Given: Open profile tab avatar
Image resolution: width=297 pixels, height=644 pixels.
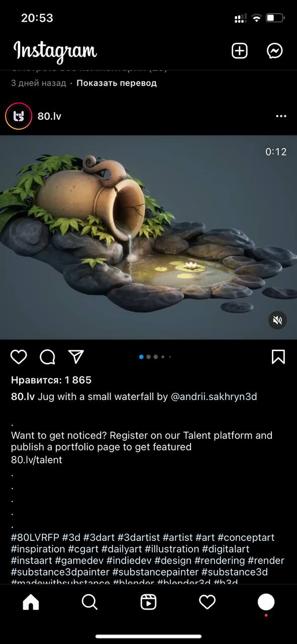Looking at the screenshot, I should 266,602.
